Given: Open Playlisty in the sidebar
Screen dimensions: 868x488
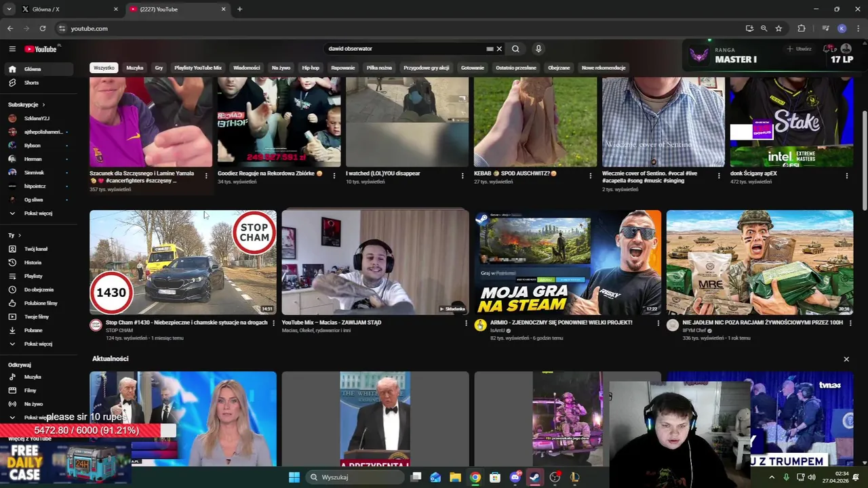Looking at the screenshot, I should click(33, 276).
